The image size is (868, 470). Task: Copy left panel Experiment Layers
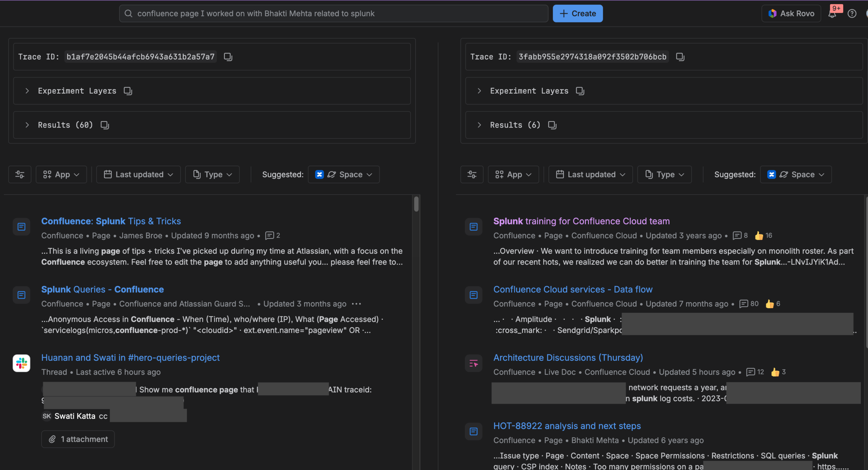tap(128, 91)
